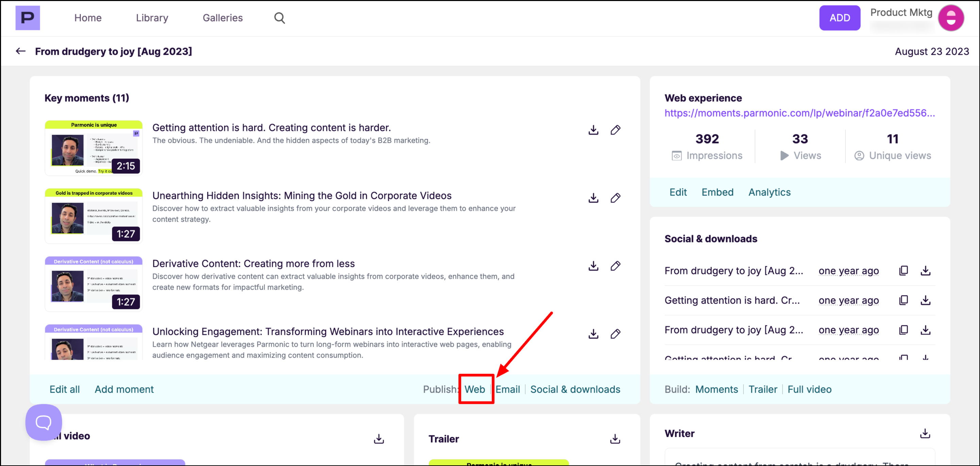Open Analytics for the web experience

(769, 192)
